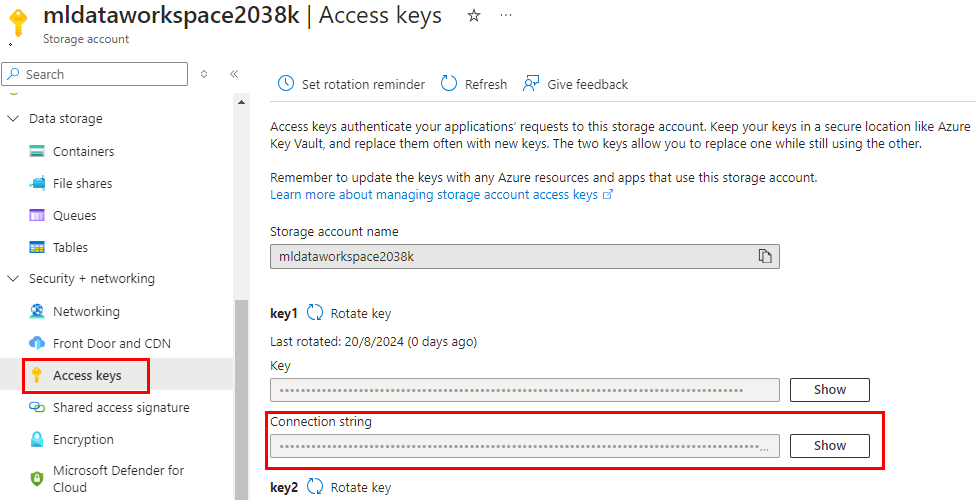Open Shared access signature menu item
The height and width of the screenshot is (500, 976).
(x=120, y=407)
